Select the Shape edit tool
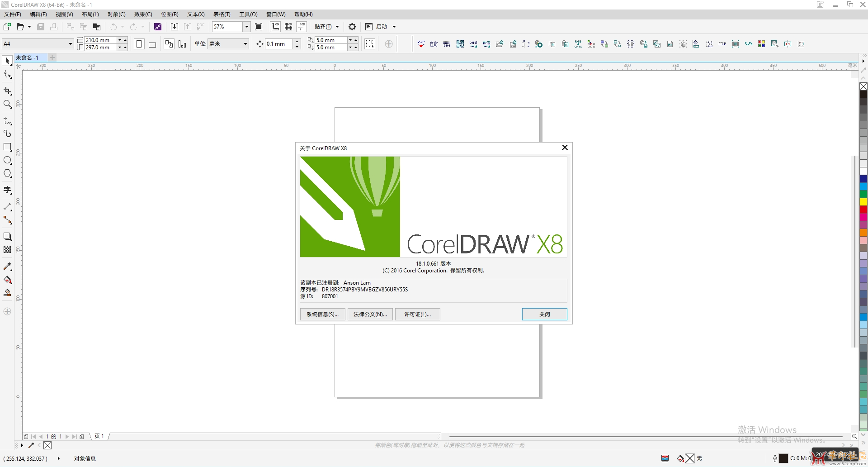The image size is (868, 467). [7, 75]
